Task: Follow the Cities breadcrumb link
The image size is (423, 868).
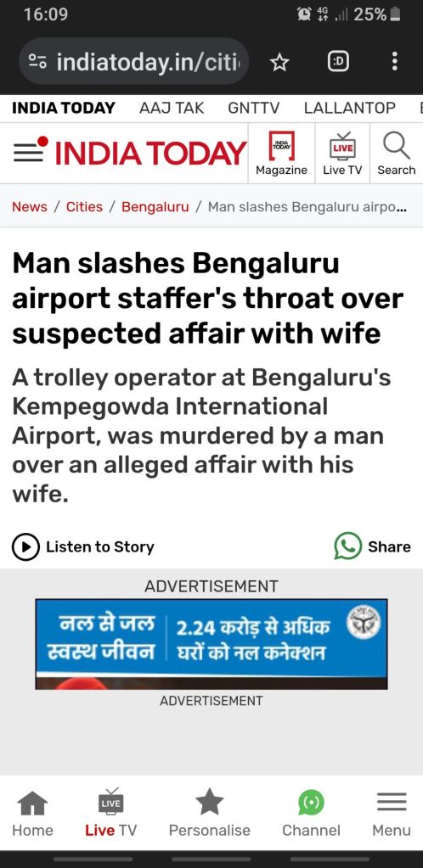Action: (x=84, y=206)
